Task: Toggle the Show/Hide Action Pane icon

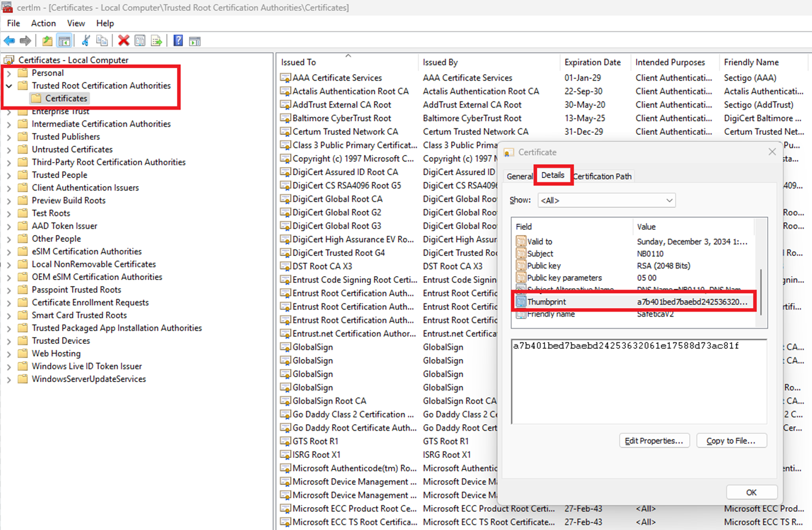Action: pyautogui.click(x=194, y=40)
